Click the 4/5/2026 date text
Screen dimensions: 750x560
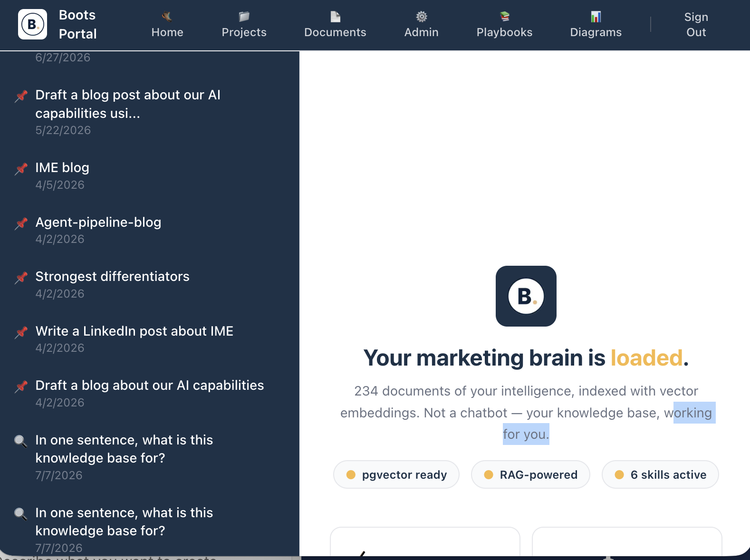(60, 185)
